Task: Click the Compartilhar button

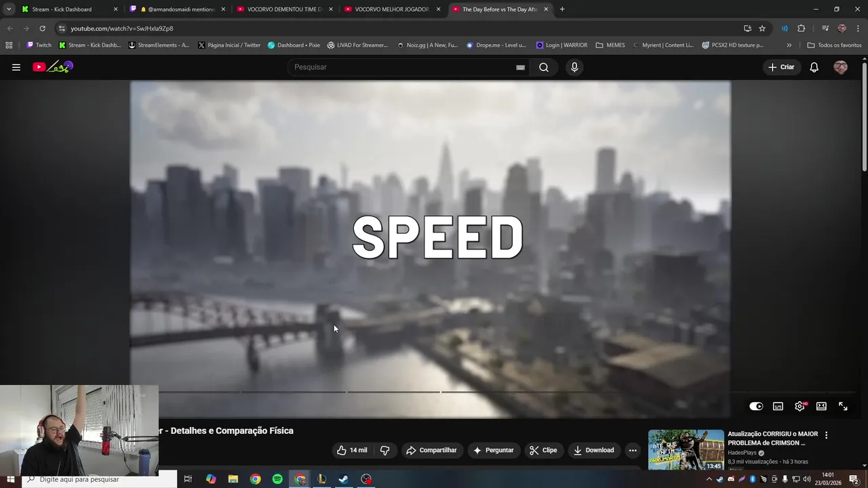Action: (431, 450)
